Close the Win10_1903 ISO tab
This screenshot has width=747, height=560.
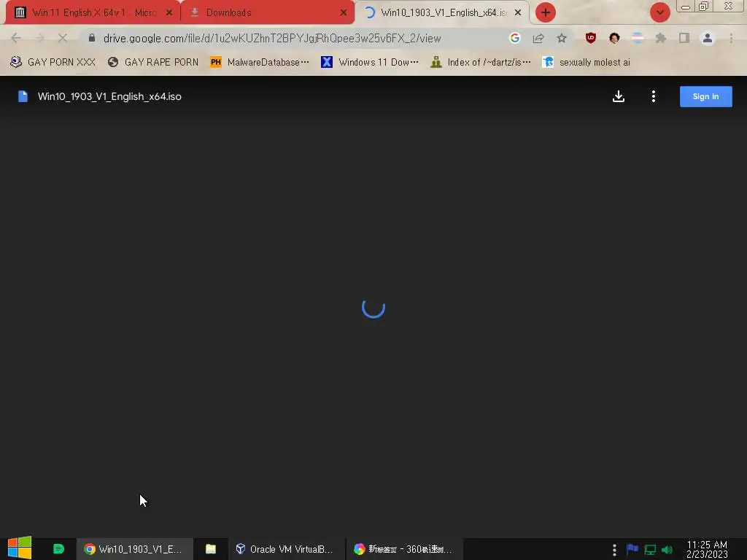coord(518,13)
